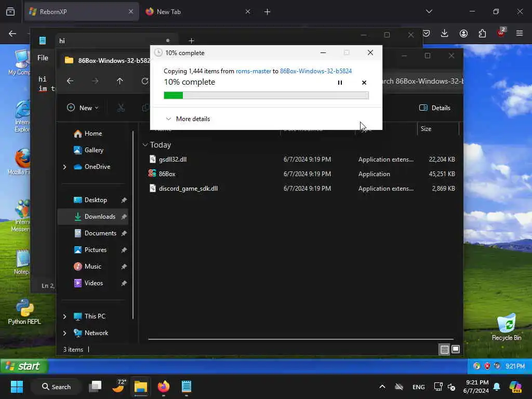Switch to large thumbnails view
The width and height of the screenshot is (532, 399).
point(456,349)
